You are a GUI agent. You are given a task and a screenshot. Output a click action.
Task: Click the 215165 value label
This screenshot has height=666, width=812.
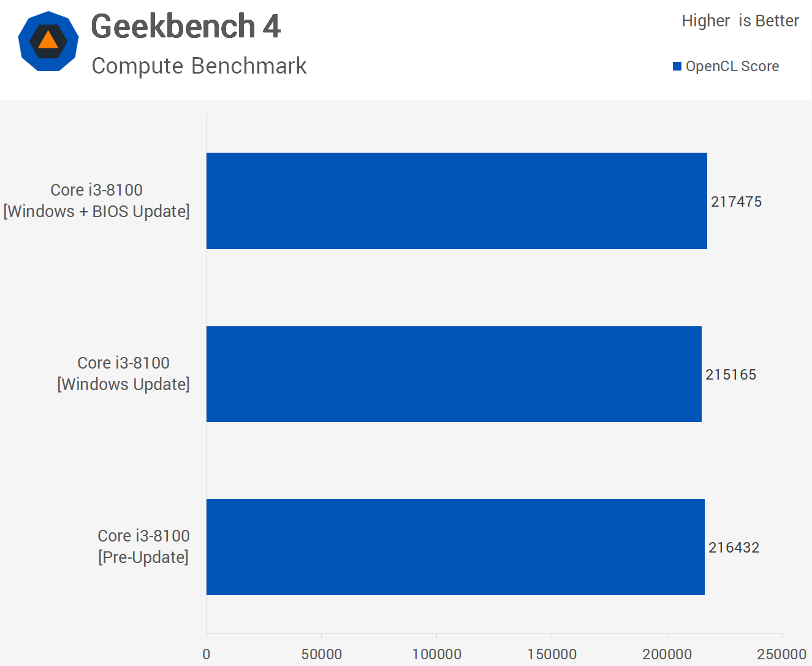click(x=730, y=375)
